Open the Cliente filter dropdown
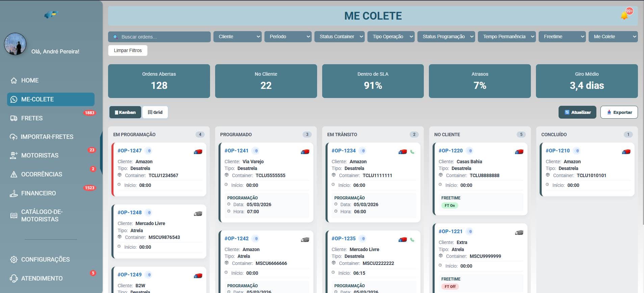644x293 pixels. (238, 36)
